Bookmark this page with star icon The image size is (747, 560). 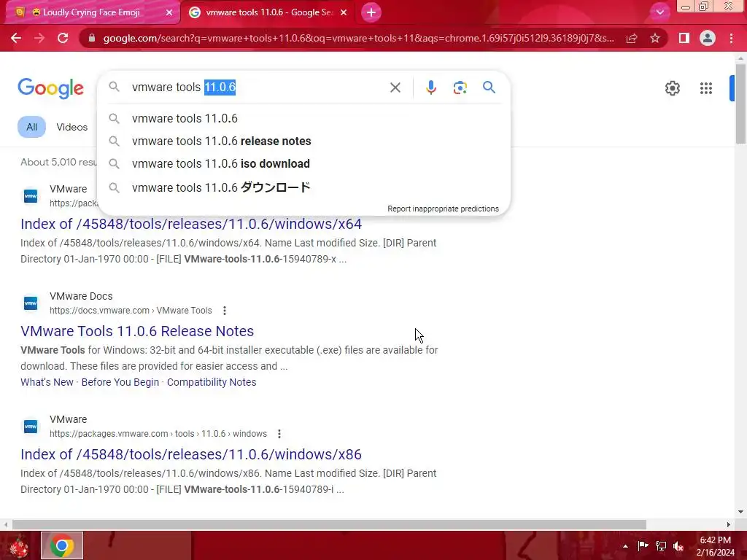(x=655, y=38)
